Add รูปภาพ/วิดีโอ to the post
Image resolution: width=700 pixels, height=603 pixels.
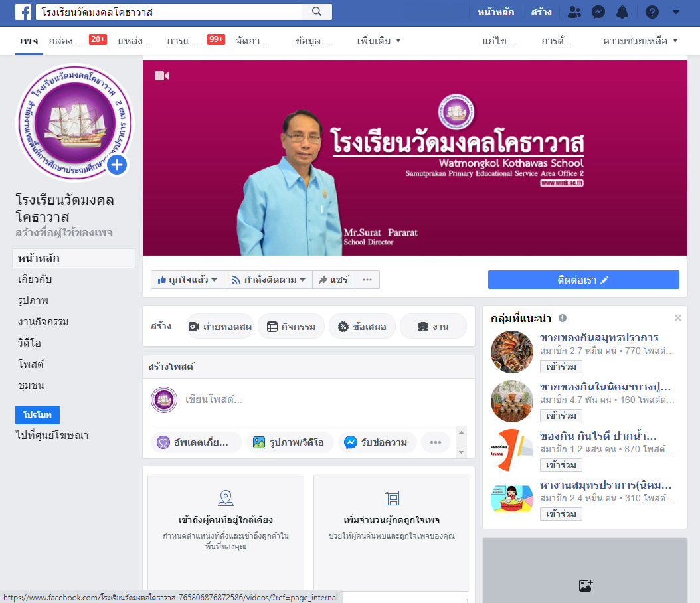pyautogui.click(x=290, y=442)
